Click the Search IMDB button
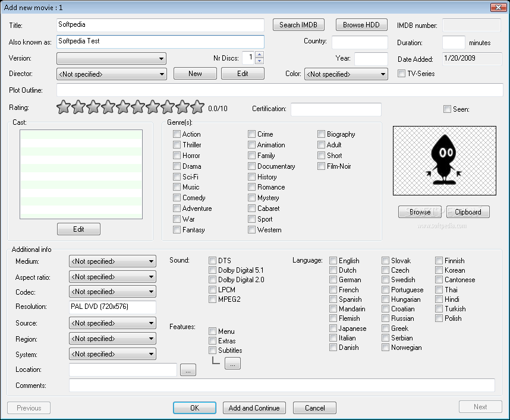Image resolution: width=510 pixels, height=420 pixels. tap(298, 25)
